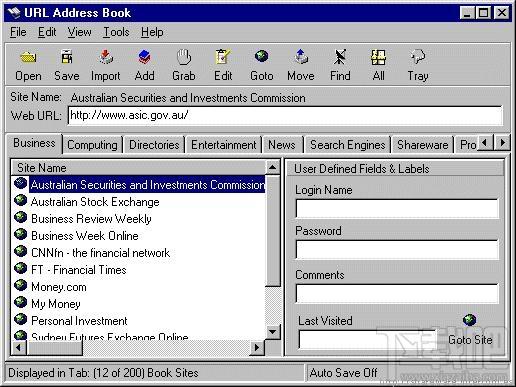Maximize the URL Address Book window
Screen dimensions: 516x387
483,13
